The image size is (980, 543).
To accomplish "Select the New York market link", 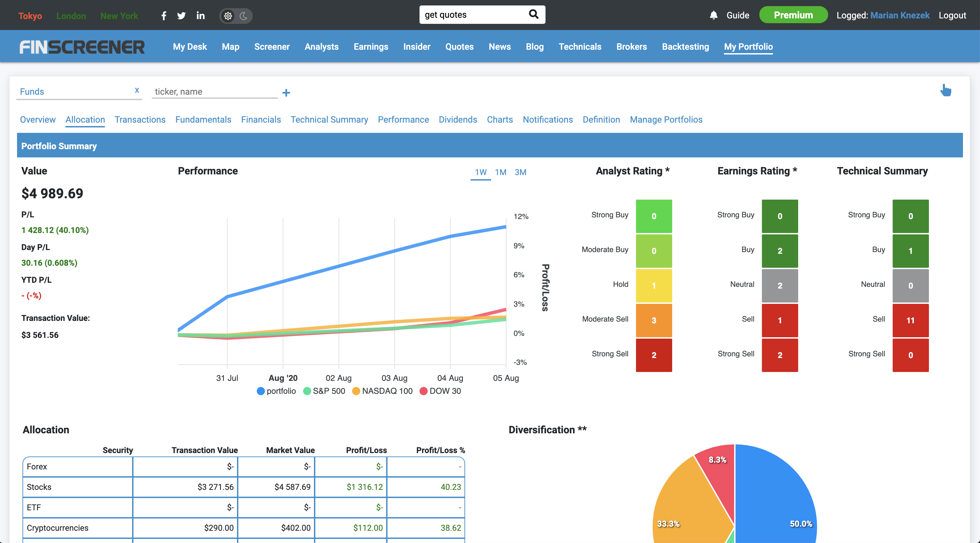I will tap(119, 16).
